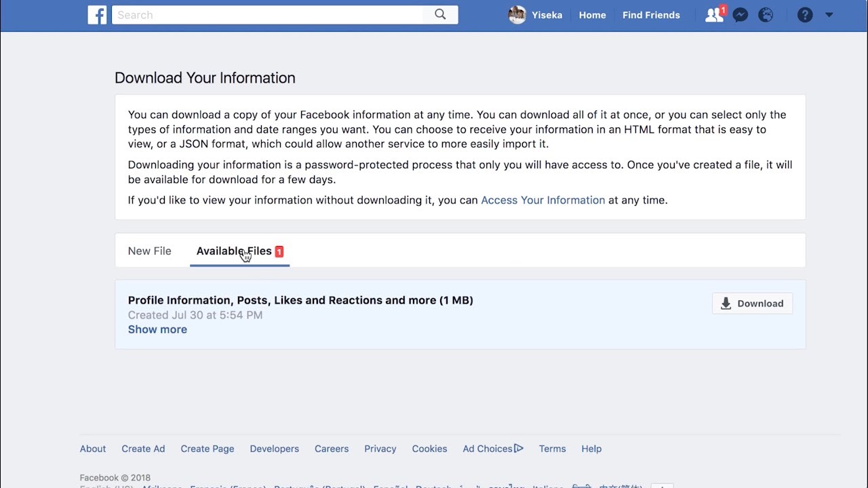Switch to the New File tab
The height and width of the screenshot is (488, 868).
point(150,251)
